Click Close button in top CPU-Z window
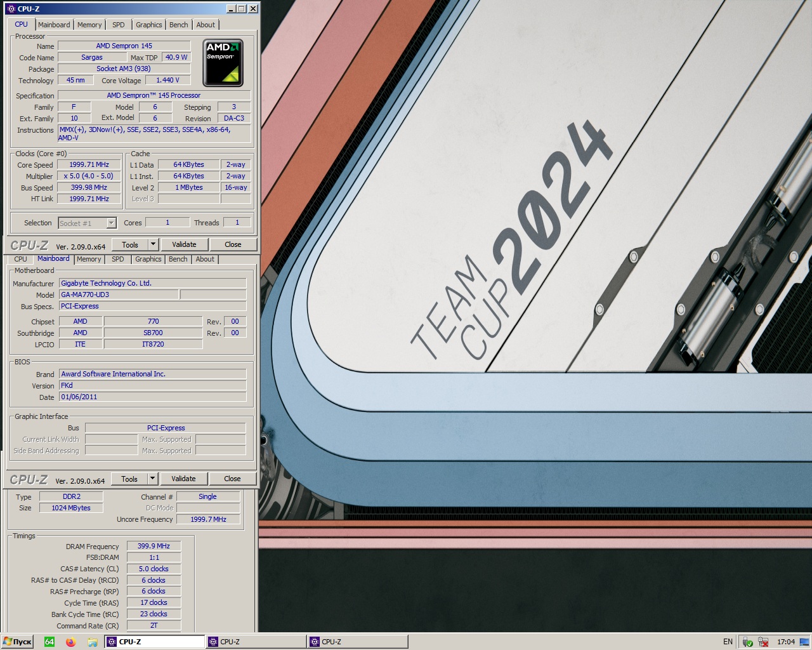The height and width of the screenshot is (650, 812). pos(233,244)
